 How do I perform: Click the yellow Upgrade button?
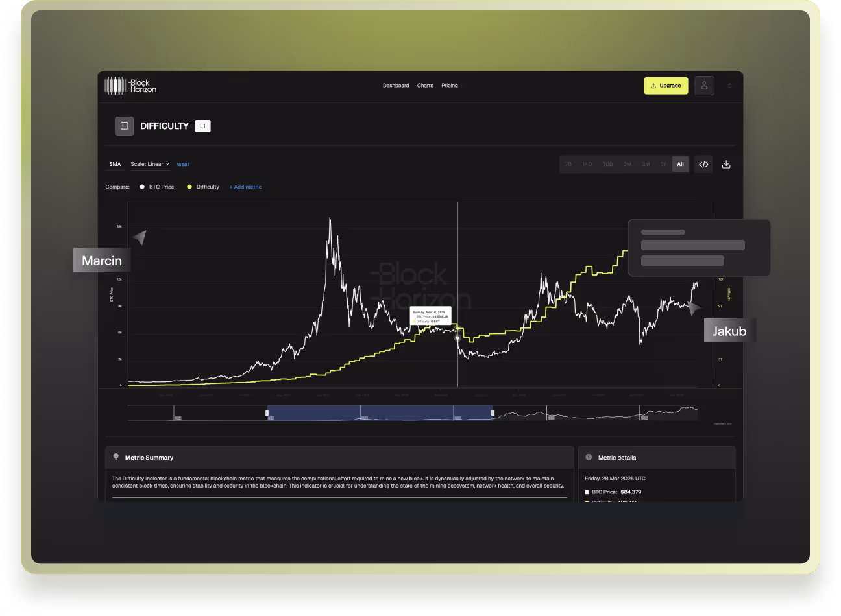[x=666, y=86]
